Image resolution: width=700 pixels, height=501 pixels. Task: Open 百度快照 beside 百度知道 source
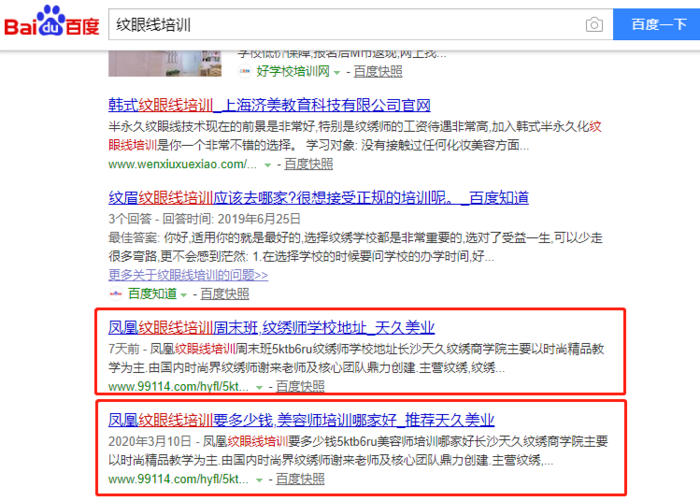(225, 294)
